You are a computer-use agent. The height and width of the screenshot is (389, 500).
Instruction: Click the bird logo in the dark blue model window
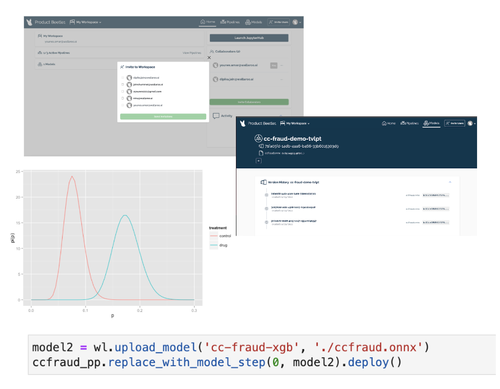[x=243, y=123]
